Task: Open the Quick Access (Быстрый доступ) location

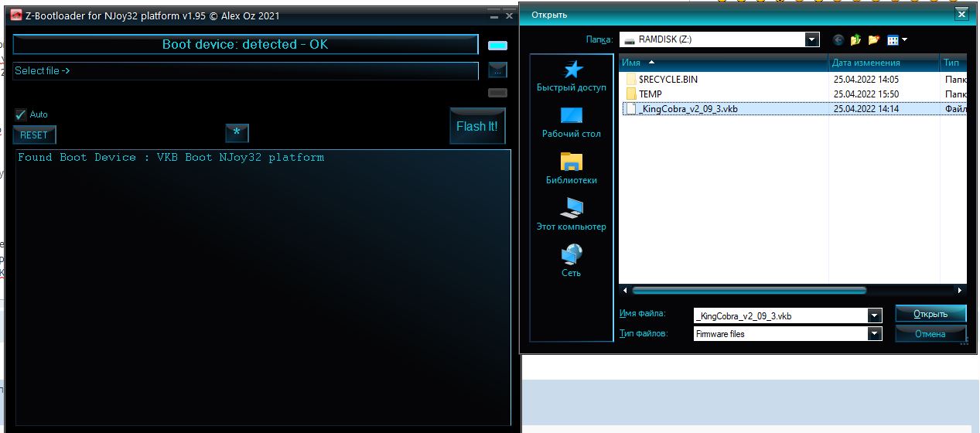Action: click(572, 77)
